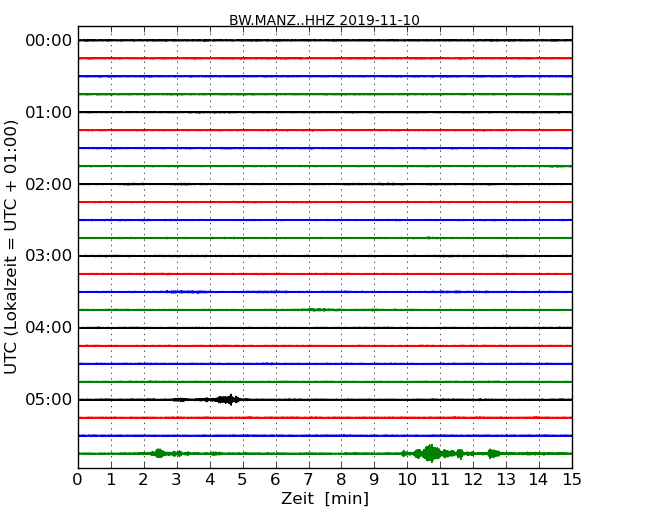Pick the x-axis tick label 4
Screen dimensions: 650x520
(210, 479)
